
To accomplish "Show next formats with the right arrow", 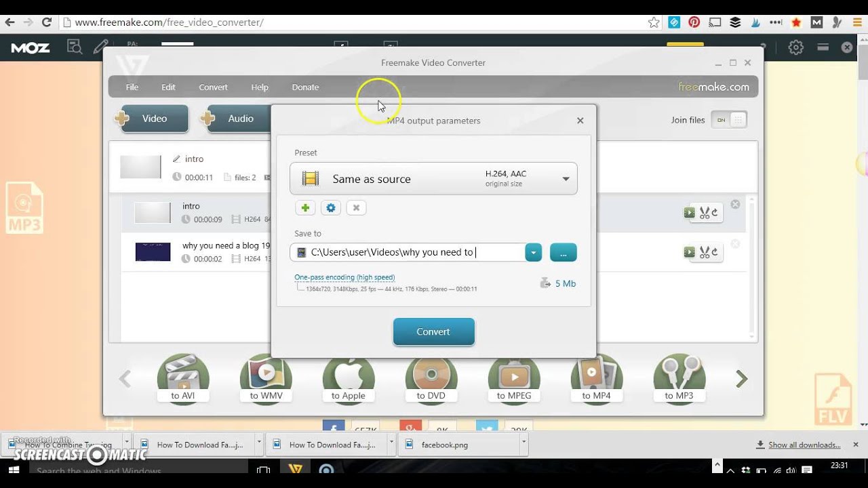I will [742, 379].
